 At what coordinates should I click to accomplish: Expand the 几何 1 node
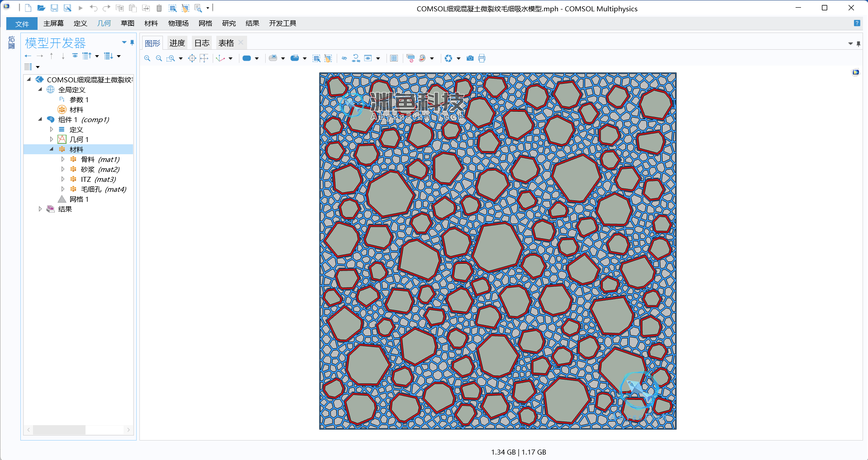click(51, 139)
